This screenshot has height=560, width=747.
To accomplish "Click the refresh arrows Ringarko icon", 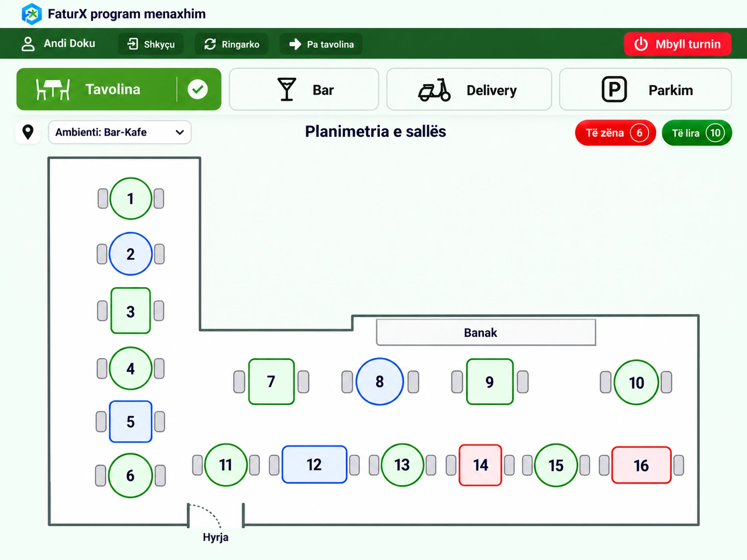I will (210, 44).
